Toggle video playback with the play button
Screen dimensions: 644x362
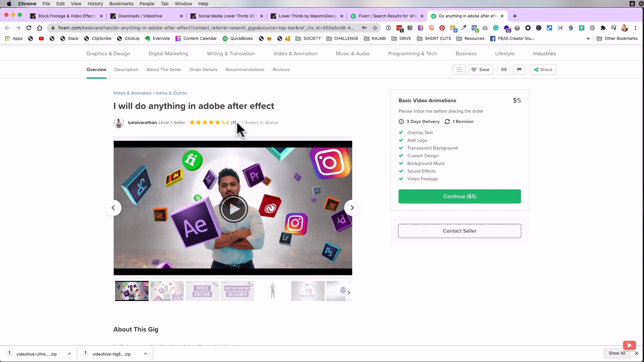tap(234, 208)
